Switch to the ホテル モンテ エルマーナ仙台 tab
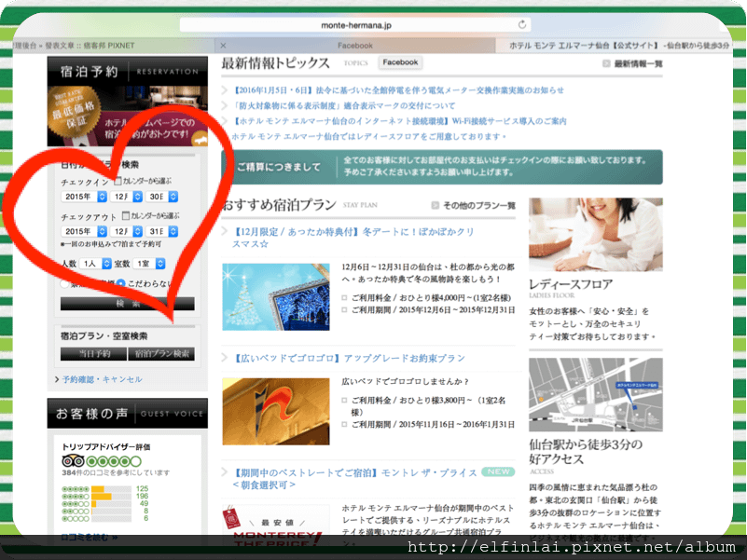Viewport: 747px width, 560px height. tap(614, 46)
